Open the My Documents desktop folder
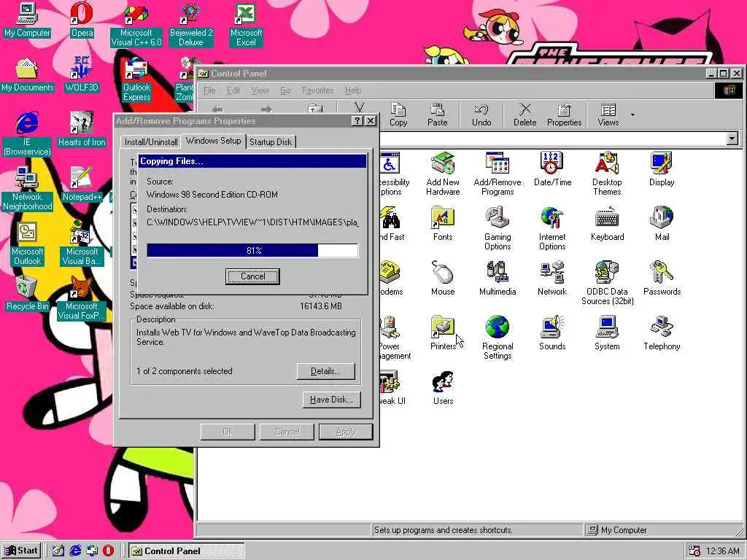This screenshot has height=560, width=747. (27, 74)
